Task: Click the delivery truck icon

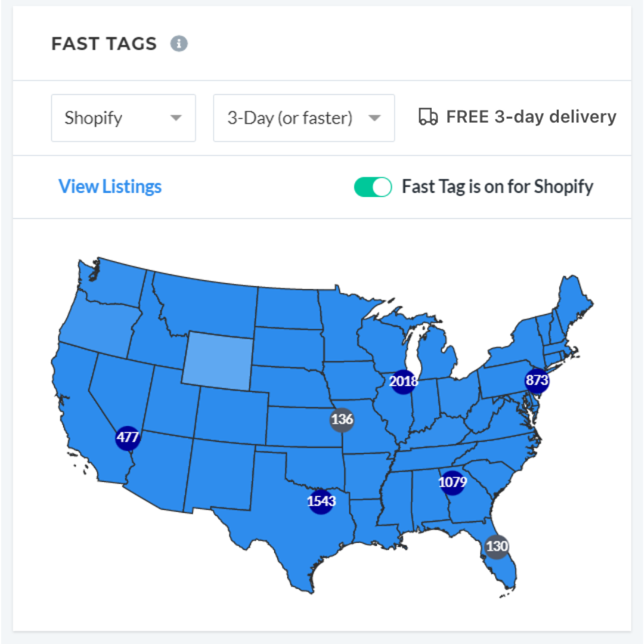Action: (x=428, y=117)
